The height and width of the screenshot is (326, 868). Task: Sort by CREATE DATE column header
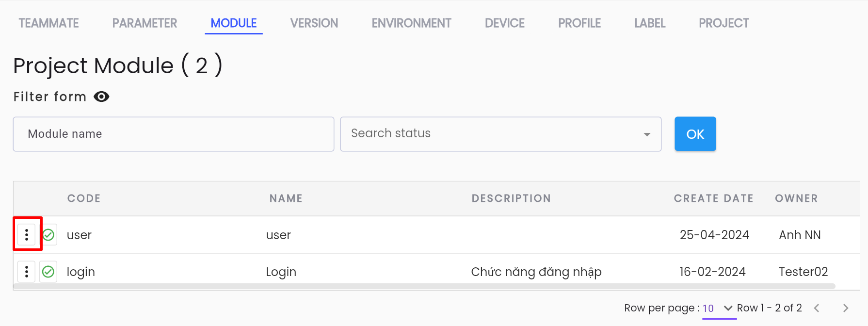click(x=714, y=198)
